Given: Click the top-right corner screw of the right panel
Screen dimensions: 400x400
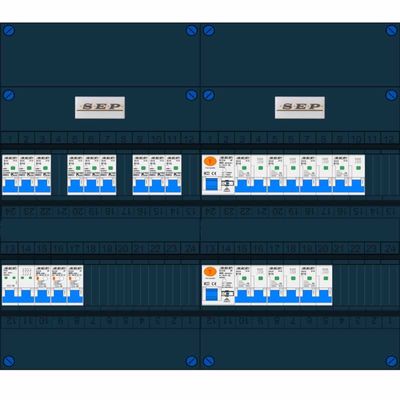Looking at the screenshot, I should (x=391, y=31).
